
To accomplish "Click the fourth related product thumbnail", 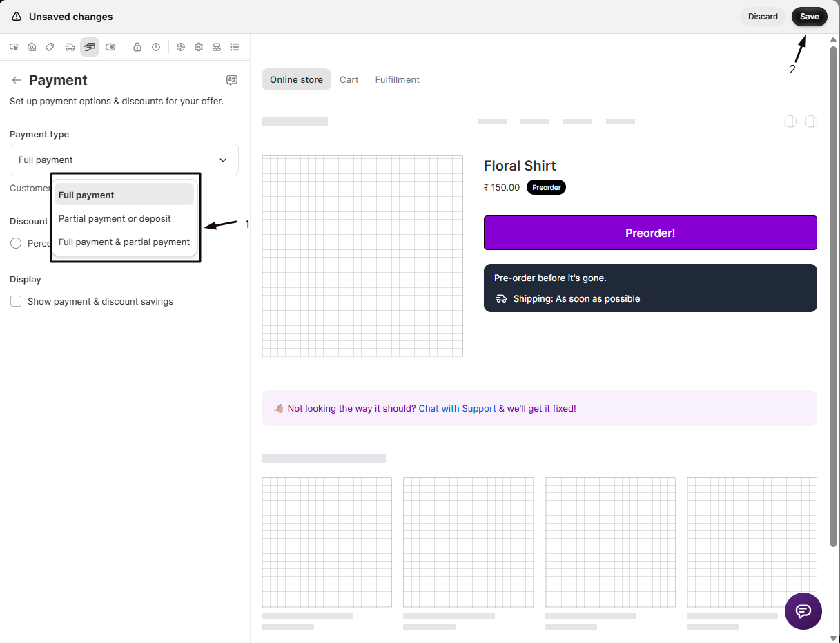I will click(752, 542).
